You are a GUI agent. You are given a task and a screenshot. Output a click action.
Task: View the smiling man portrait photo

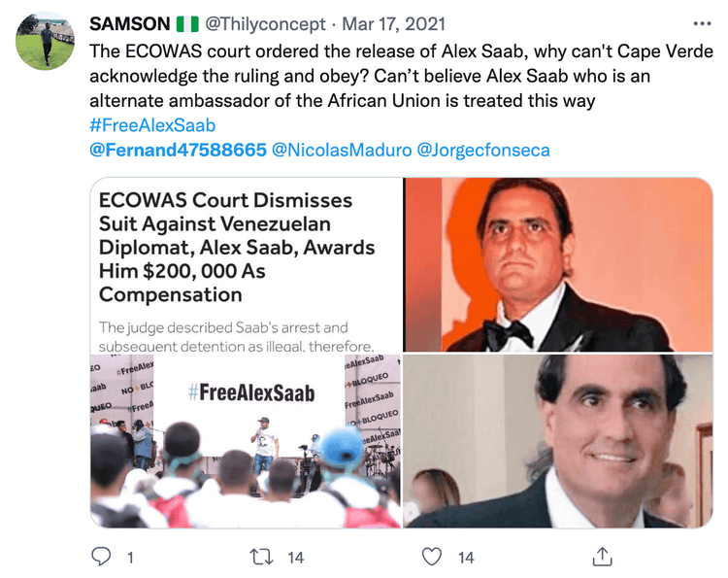[x=558, y=441]
